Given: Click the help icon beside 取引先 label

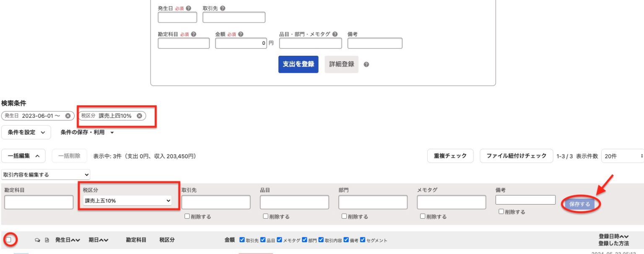Looking at the screenshot, I should point(222,8).
